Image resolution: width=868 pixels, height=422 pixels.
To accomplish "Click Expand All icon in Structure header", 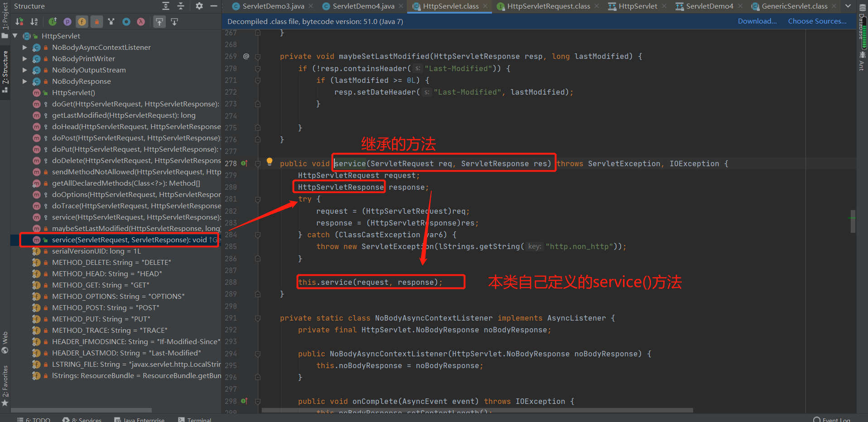I will (x=166, y=6).
